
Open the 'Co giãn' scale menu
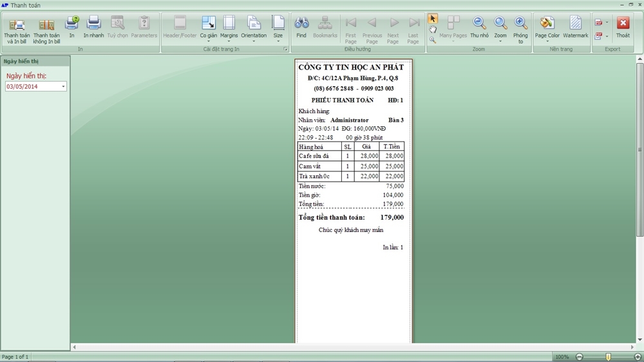(x=209, y=29)
